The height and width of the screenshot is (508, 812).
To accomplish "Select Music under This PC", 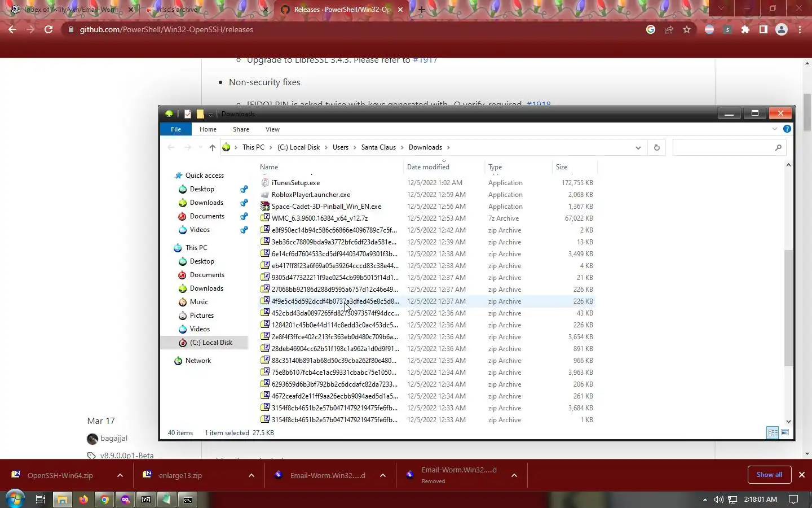I will click(x=198, y=302).
